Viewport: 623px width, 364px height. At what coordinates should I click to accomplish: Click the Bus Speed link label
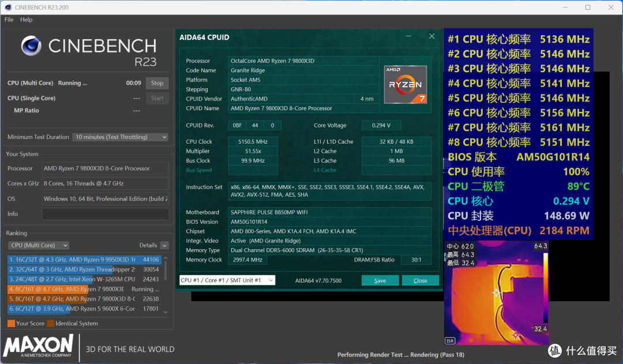(x=198, y=170)
